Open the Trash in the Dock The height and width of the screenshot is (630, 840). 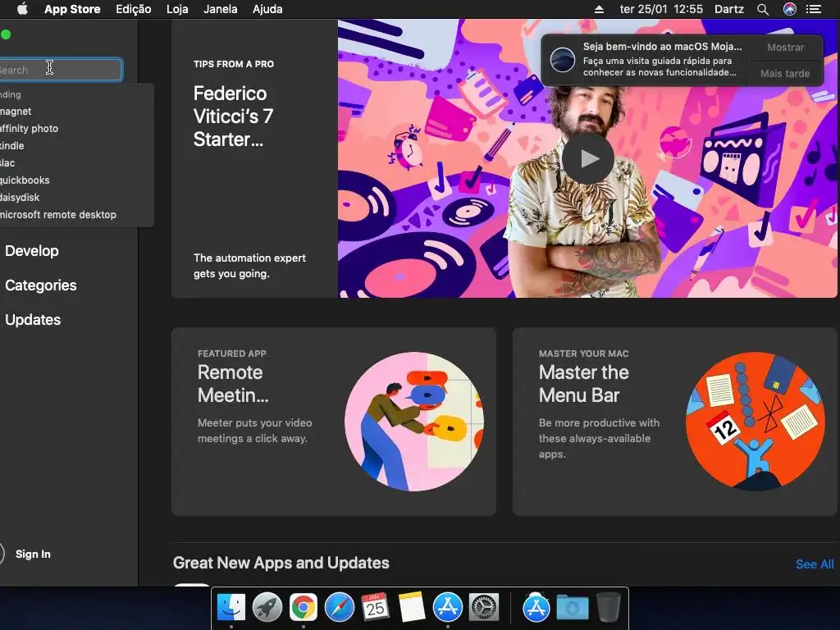click(x=608, y=608)
